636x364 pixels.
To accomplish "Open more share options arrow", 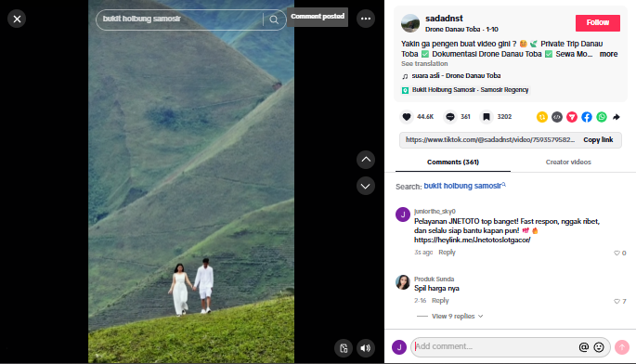I will 617,117.
